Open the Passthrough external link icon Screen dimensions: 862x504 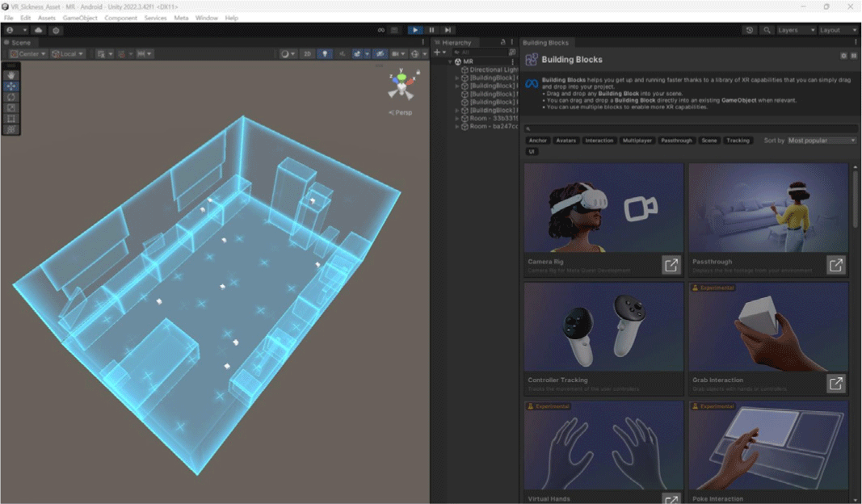[x=836, y=266]
